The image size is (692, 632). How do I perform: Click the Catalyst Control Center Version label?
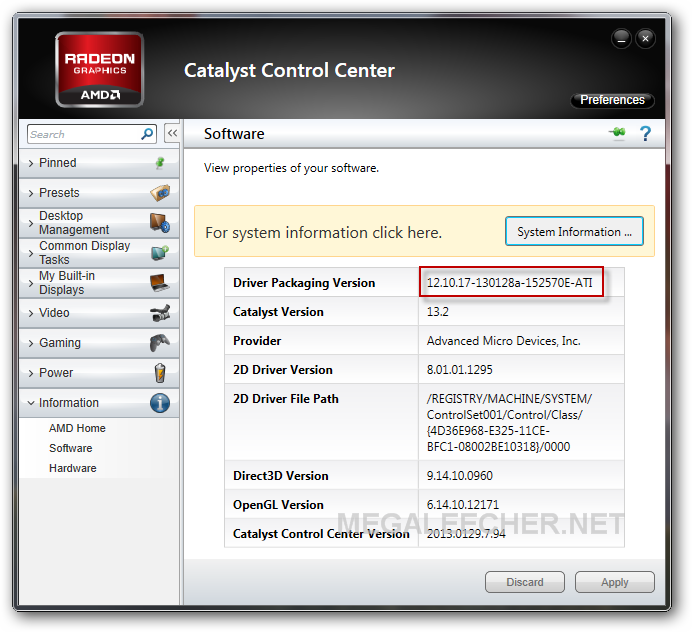coord(321,534)
